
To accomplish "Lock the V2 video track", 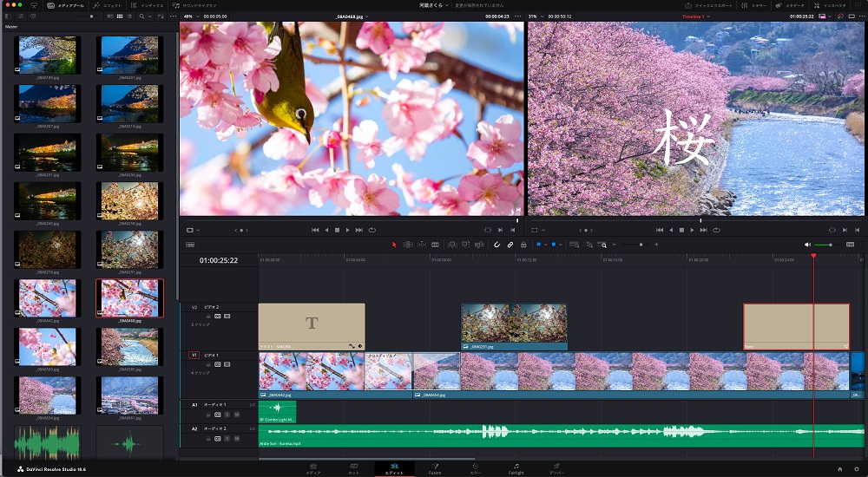I will point(209,316).
